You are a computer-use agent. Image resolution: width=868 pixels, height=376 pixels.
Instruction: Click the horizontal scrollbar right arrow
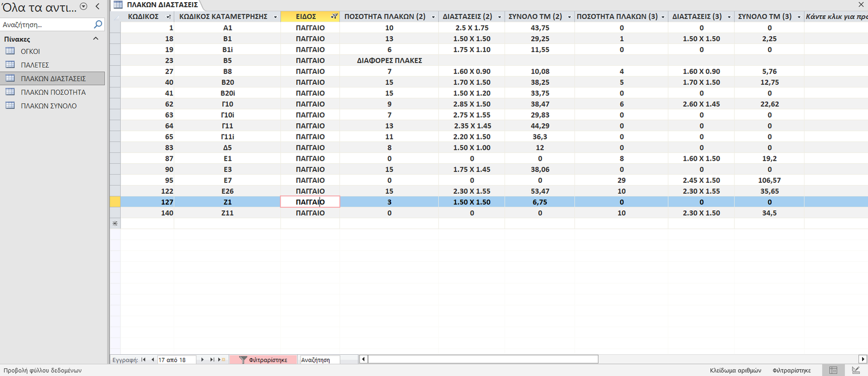[x=863, y=359]
